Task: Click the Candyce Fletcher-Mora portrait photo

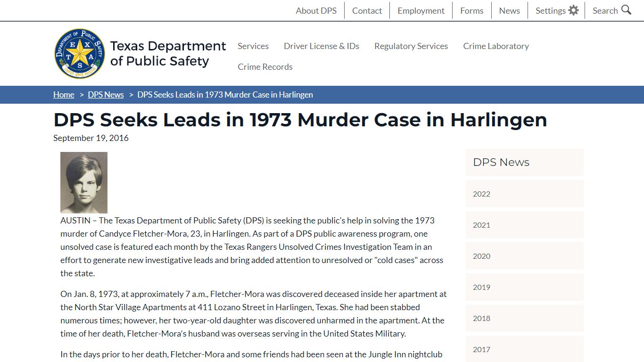Action: [84, 182]
